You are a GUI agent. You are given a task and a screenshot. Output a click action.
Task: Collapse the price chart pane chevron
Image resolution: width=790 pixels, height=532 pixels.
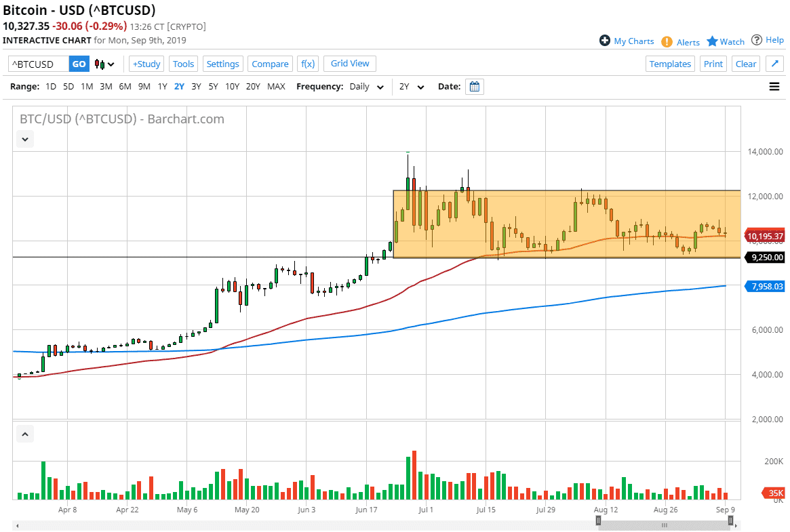tap(25, 139)
